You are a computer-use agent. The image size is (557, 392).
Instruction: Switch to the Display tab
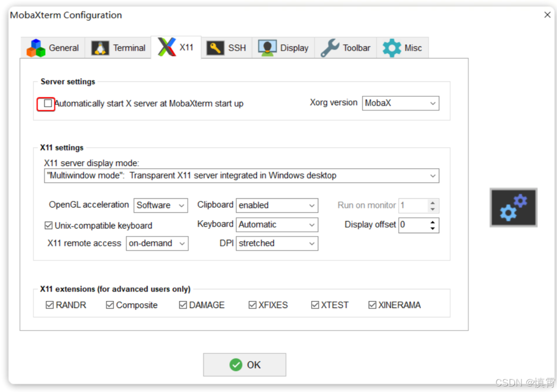tap(283, 48)
